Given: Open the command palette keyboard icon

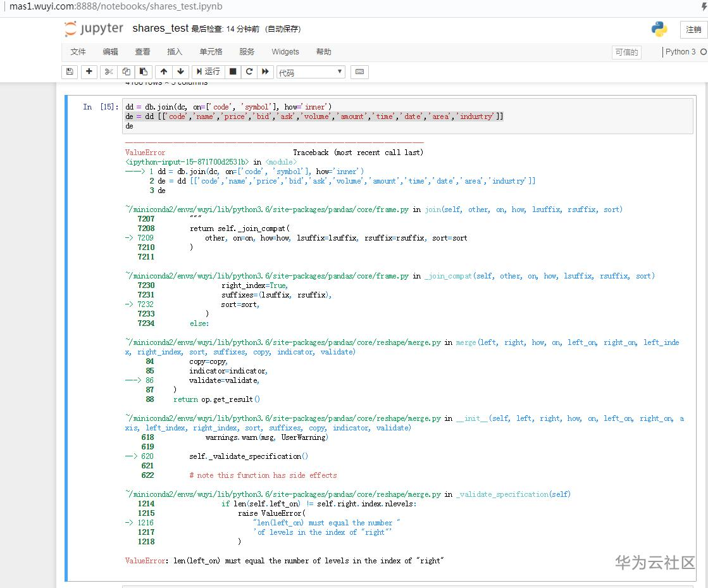Looking at the screenshot, I should coord(359,72).
